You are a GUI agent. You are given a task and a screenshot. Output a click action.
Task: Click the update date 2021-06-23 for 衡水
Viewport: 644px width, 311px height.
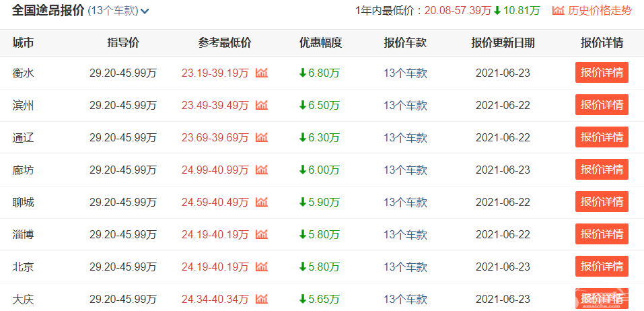503,73
